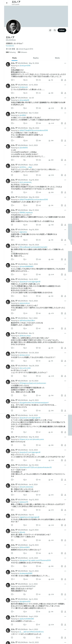Open the 179 Followers list
Image resolution: width=72 pixels, height=644 pixels.
(x=22, y=52)
